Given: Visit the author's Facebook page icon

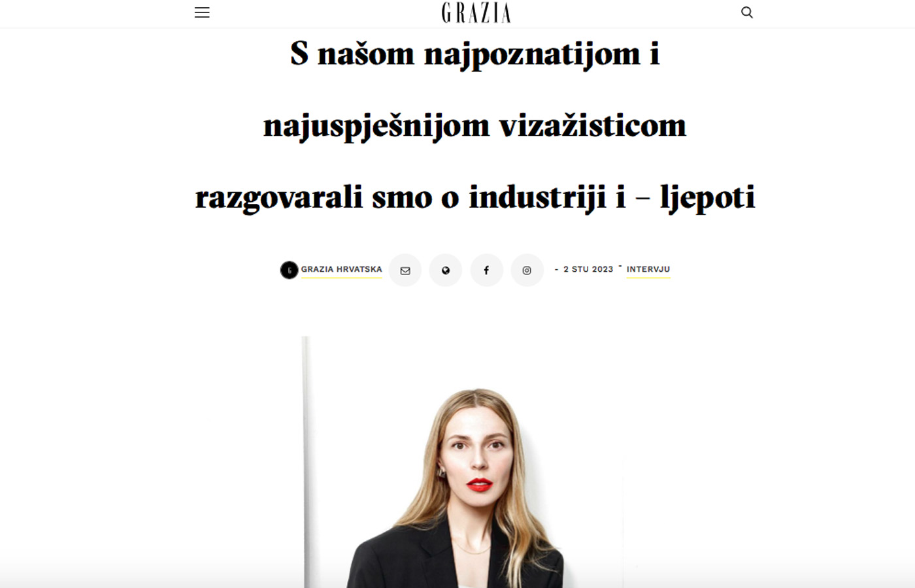Looking at the screenshot, I should [486, 270].
